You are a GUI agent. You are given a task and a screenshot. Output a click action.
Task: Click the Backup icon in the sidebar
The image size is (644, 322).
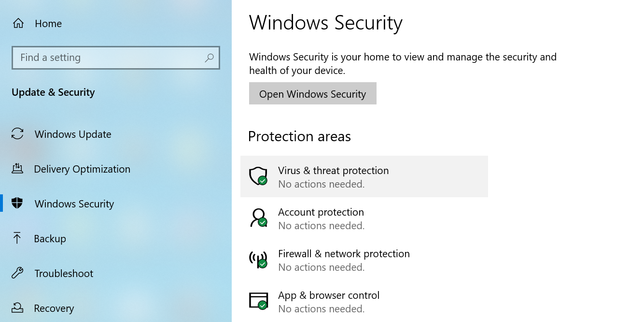click(x=17, y=238)
